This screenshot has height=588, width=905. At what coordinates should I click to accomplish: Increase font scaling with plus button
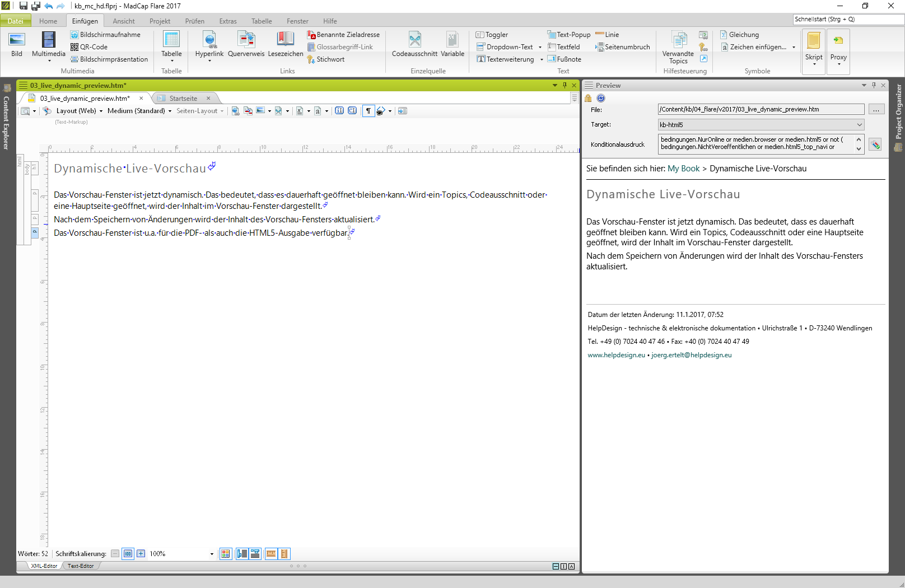[141, 554]
